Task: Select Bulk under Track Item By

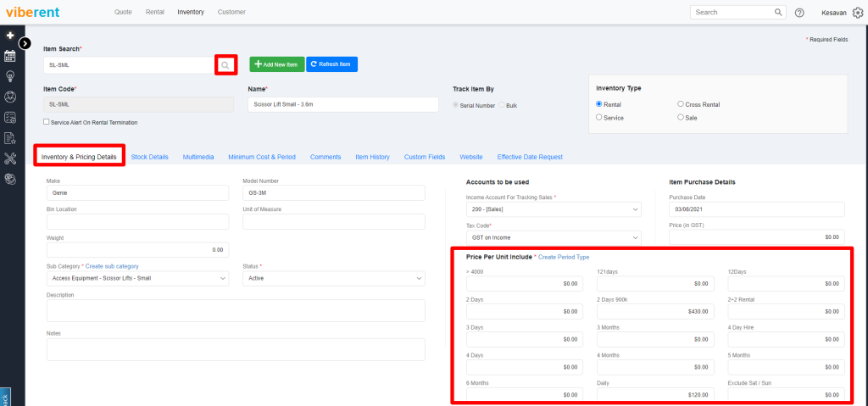Action: pyautogui.click(x=503, y=105)
